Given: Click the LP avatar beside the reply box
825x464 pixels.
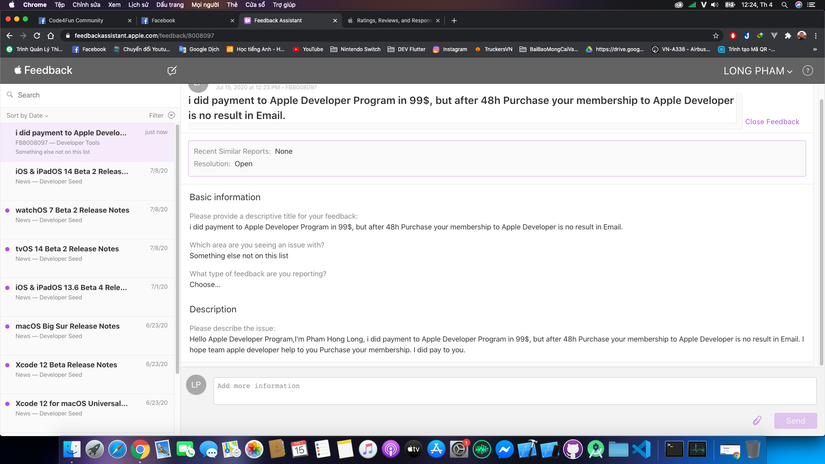Looking at the screenshot, I should click(x=196, y=385).
